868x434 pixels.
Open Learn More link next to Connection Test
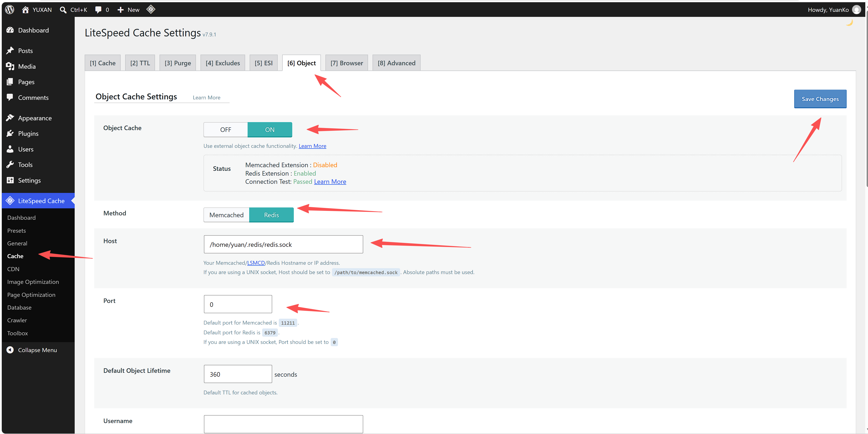pyautogui.click(x=330, y=182)
